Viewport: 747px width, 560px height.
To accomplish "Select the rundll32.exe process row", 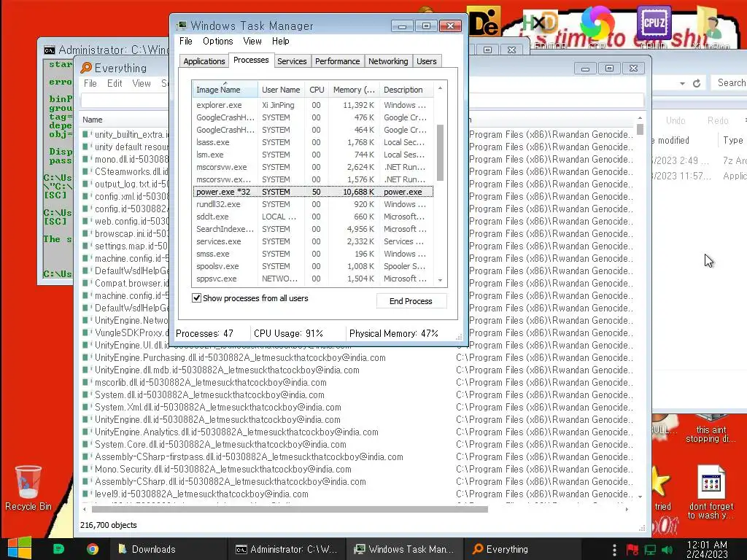I will coord(313,204).
